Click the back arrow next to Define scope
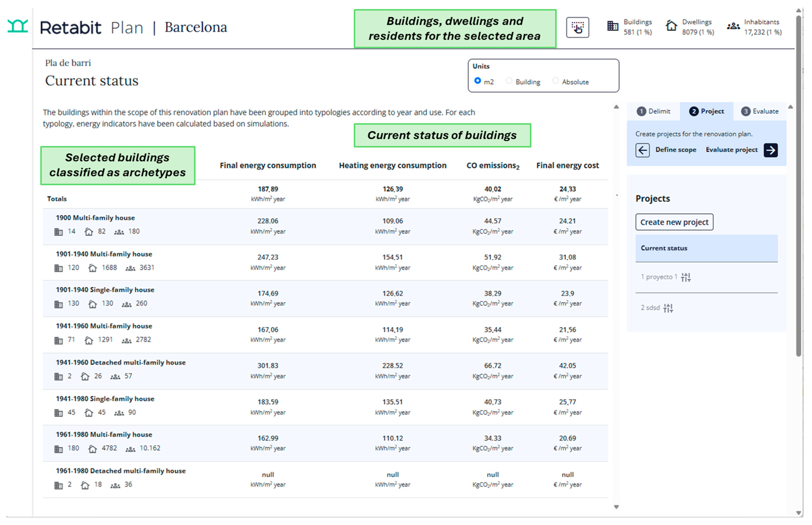Screen dimensions: 812x525 [x=642, y=150]
